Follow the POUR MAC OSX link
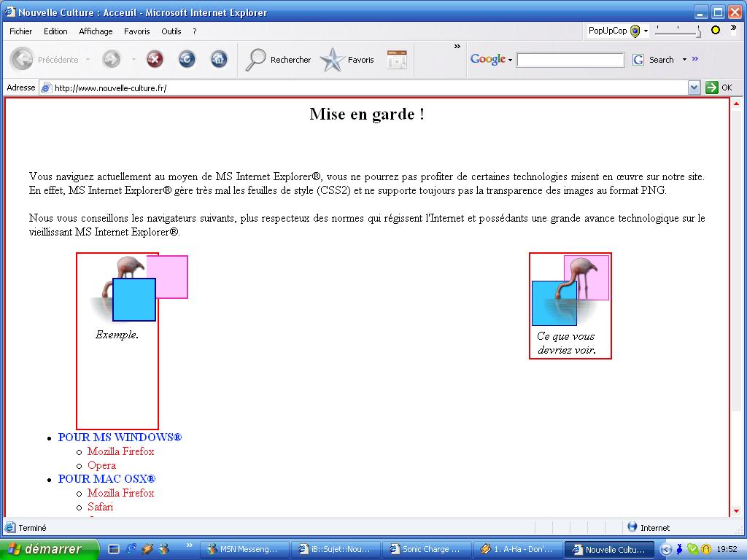The width and height of the screenshot is (747, 560). click(107, 478)
